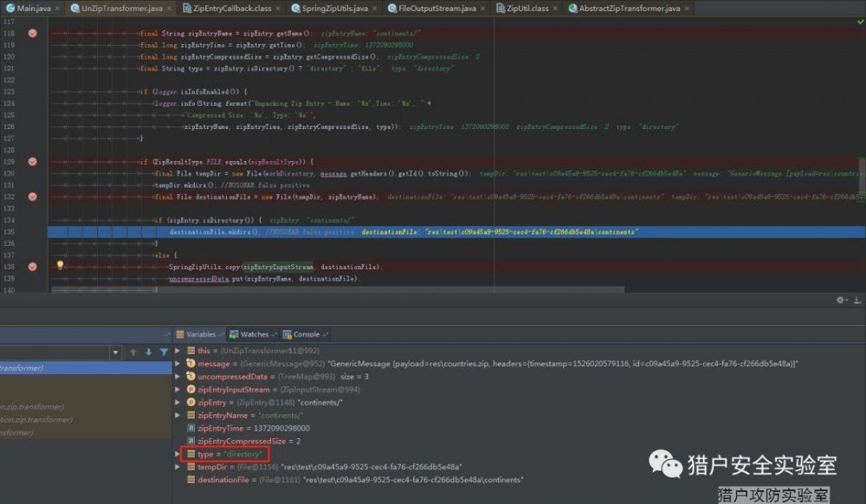Screen dimensions: 866x504
Task: Click the intention bulb icon on line 138
Action: point(60,263)
